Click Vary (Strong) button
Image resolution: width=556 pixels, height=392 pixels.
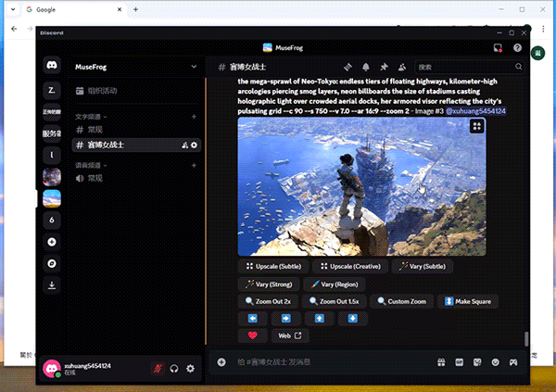coord(269,285)
